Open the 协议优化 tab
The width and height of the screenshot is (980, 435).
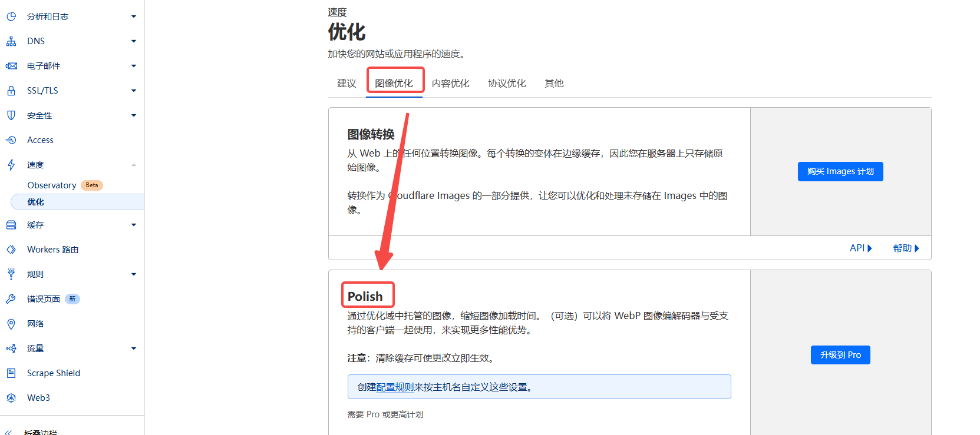[507, 83]
